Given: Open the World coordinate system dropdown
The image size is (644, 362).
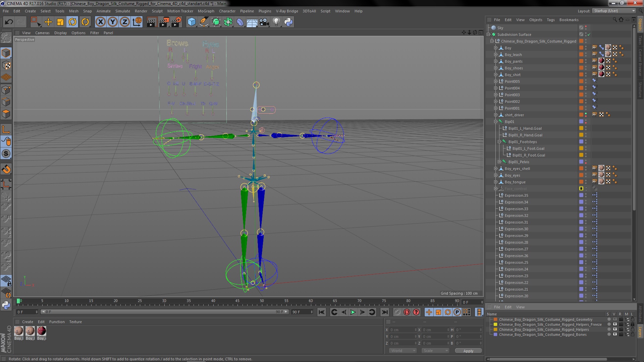Looking at the screenshot, I should tap(403, 351).
